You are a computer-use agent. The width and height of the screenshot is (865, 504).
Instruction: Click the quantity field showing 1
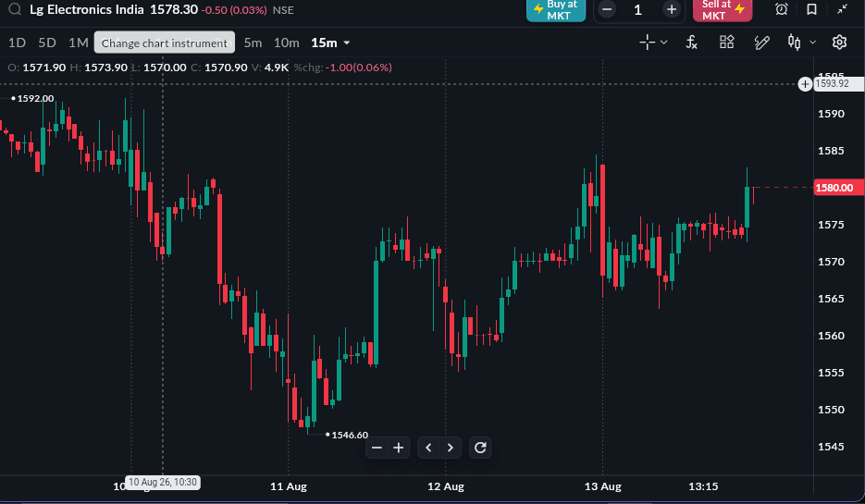coord(638,10)
